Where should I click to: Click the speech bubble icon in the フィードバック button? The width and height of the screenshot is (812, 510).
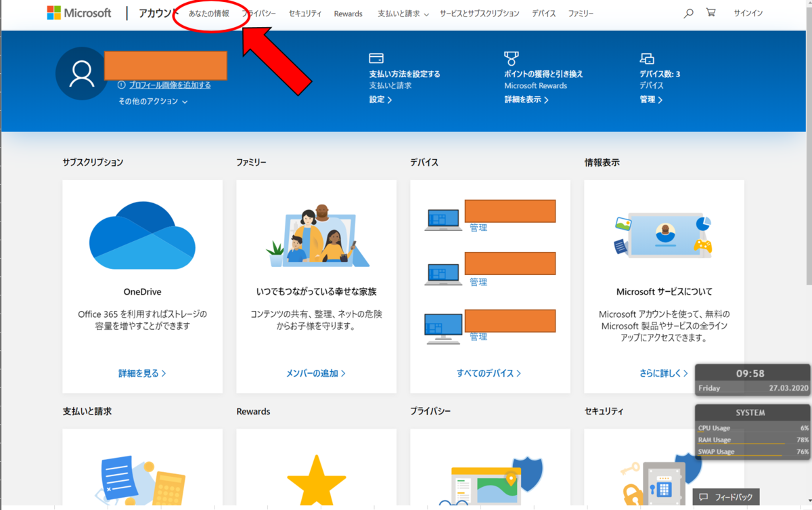click(704, 497)
